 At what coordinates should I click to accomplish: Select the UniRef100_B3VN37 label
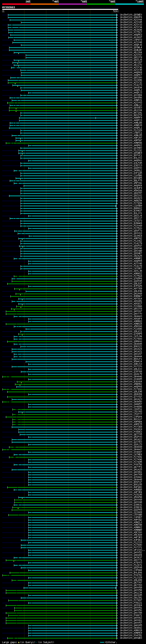pos(131,211)
